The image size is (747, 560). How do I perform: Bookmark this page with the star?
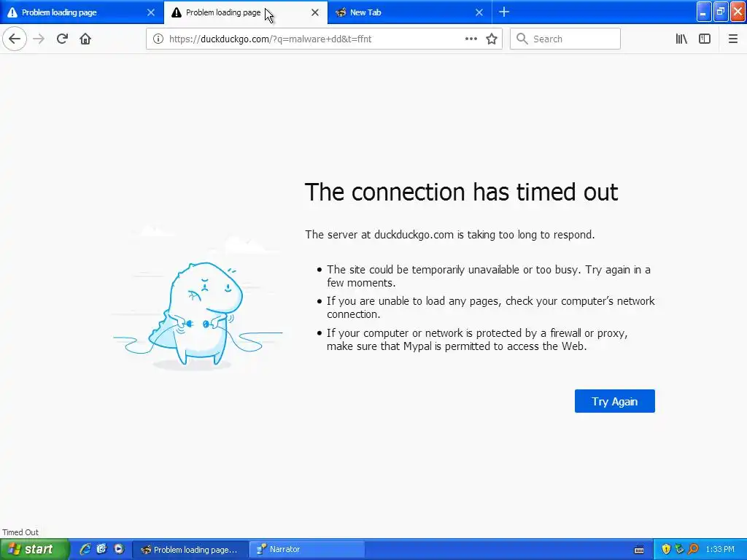point(492,39)
